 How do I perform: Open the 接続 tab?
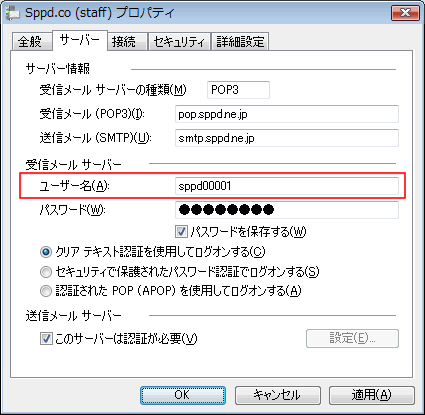(x=127, y=42)
